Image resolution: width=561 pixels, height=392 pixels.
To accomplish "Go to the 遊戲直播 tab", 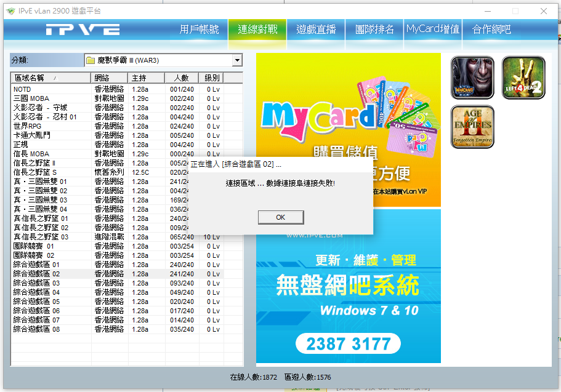I will 316,30.
